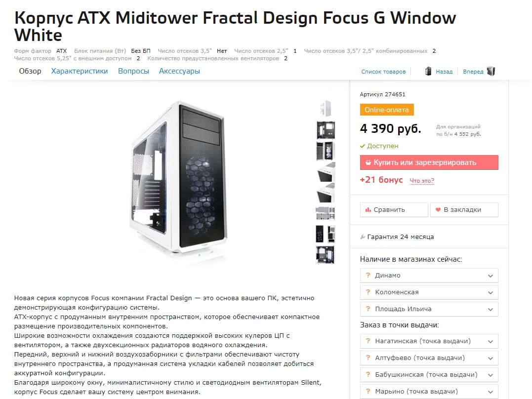The height and width of the screenshot is (399, 532).
Task: Switch to the Аксессуары tab
Action: coord(179,71)
